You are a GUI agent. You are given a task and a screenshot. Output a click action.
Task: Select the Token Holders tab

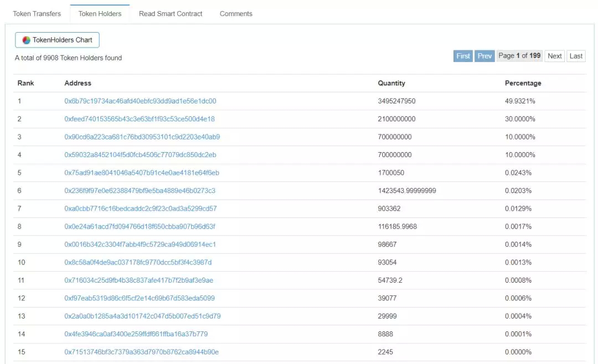click(x=100, y=14)
